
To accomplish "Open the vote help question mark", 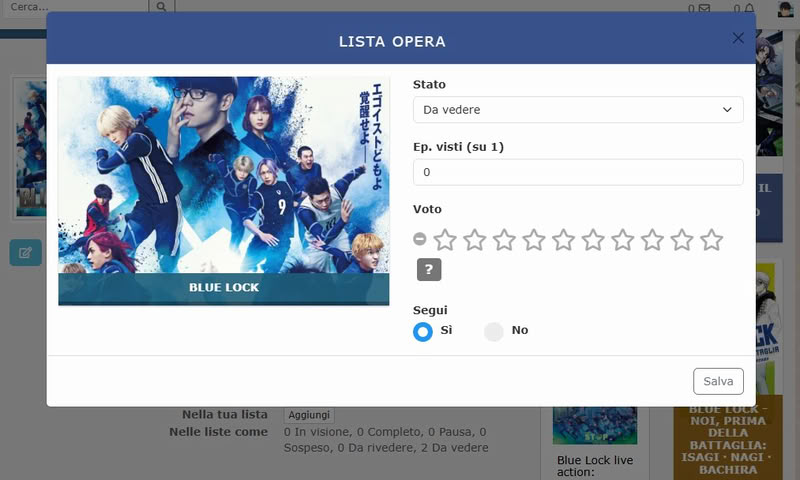I will 429,269.
